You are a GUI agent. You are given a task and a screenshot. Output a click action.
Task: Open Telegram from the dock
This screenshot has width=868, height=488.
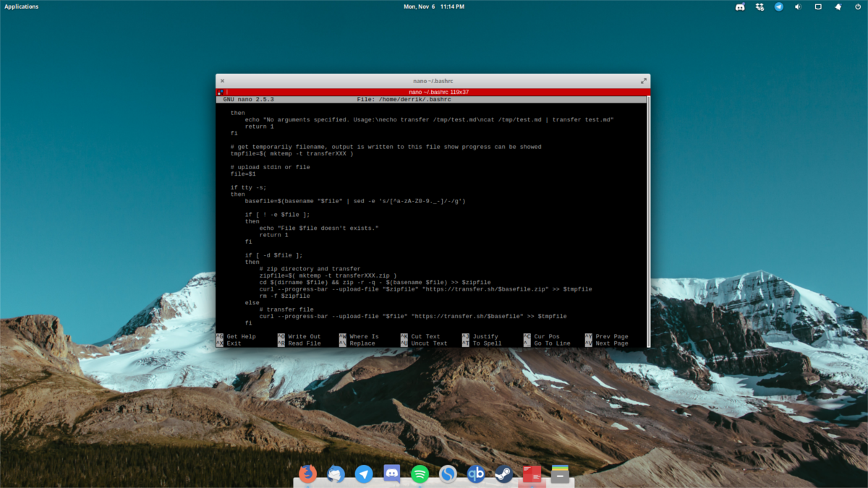[364, 474]
